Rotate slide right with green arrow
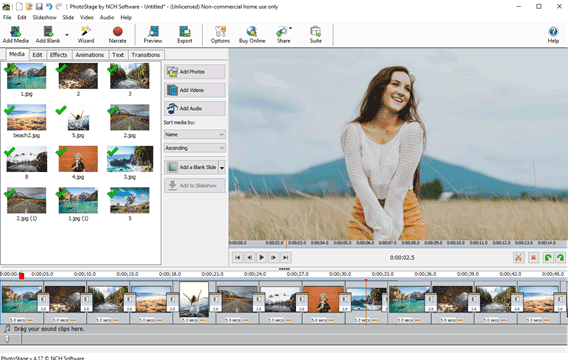The height and width of the screenshot is (360, 568). pos(560,258)
